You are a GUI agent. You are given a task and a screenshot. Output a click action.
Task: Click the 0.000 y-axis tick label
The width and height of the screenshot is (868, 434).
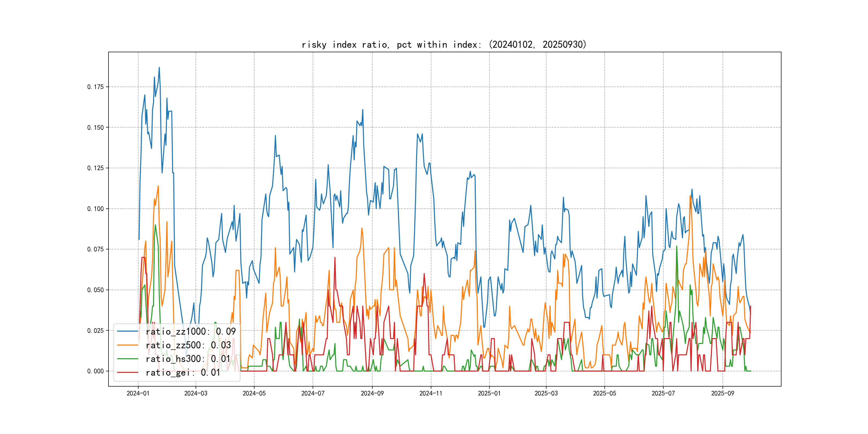tap(96, 371)
